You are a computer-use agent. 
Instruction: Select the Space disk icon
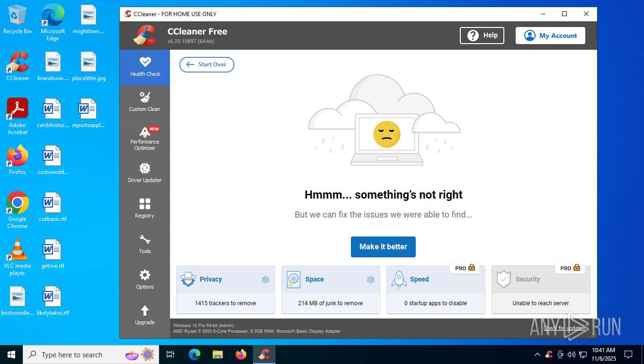pyautogui.click(x=294, y=280)
